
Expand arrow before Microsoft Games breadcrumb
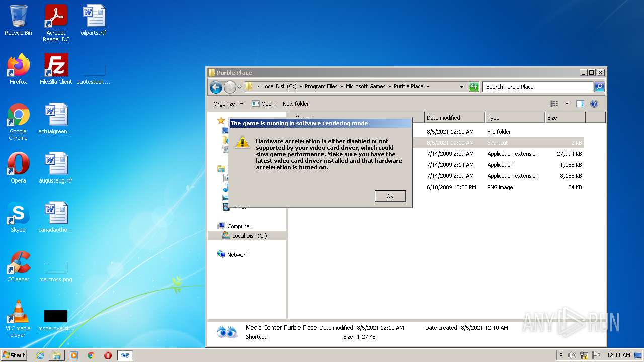341,86
